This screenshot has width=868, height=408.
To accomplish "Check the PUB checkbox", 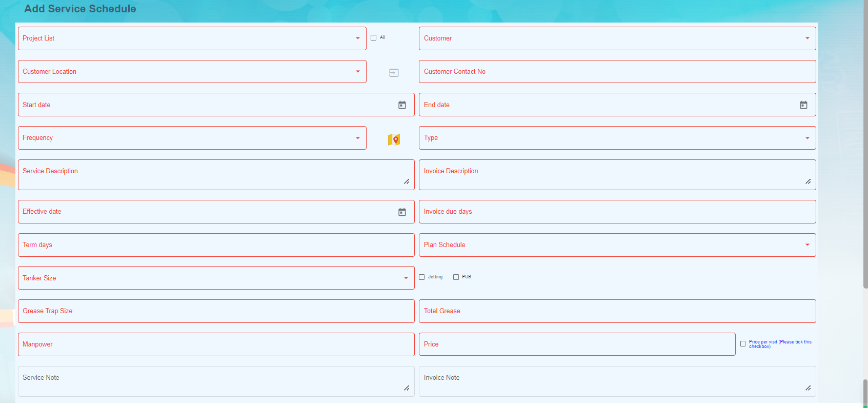I will pyautogui.click(x=456, y=277).
